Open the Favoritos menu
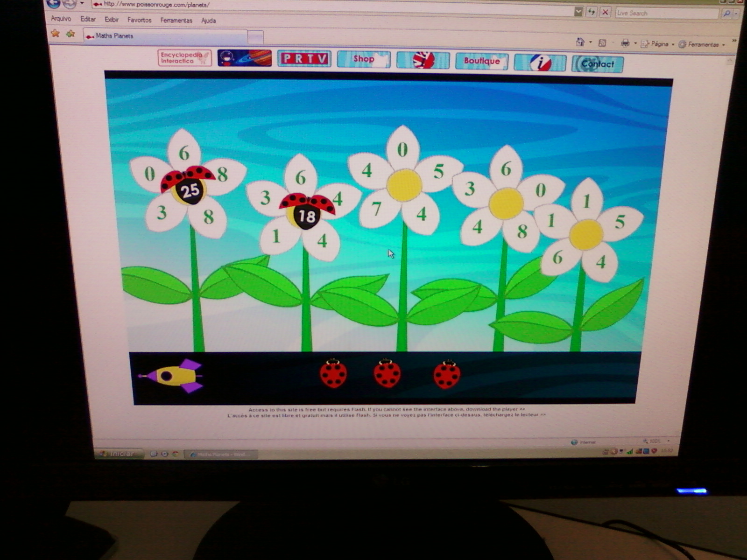Image resolution: width=747 pixels, height=560 pixels. tap(140, 20)
